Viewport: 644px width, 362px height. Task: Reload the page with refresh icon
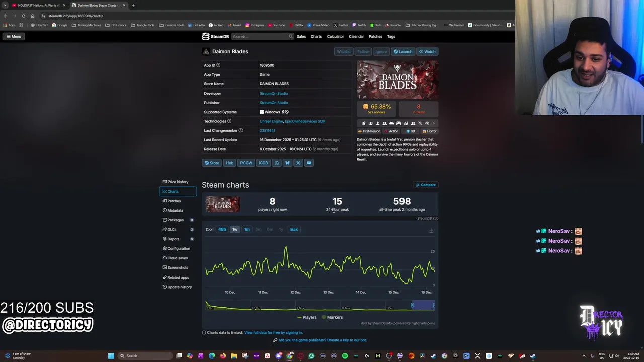(23, 16)
